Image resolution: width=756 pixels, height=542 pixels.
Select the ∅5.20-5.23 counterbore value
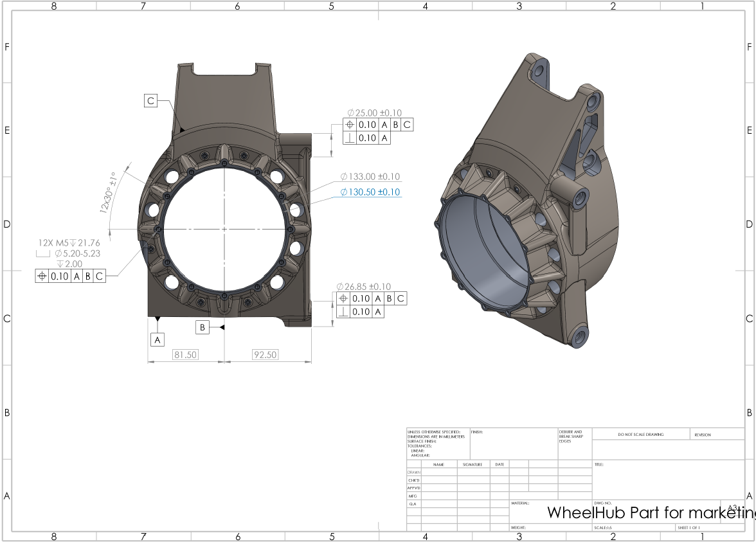pyautogui.click(x=77, y=253)
